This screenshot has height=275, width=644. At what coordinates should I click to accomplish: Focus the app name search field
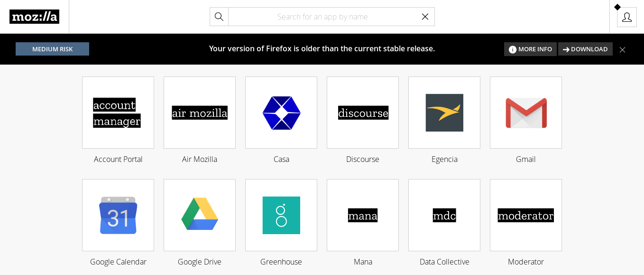pos(322,17)
